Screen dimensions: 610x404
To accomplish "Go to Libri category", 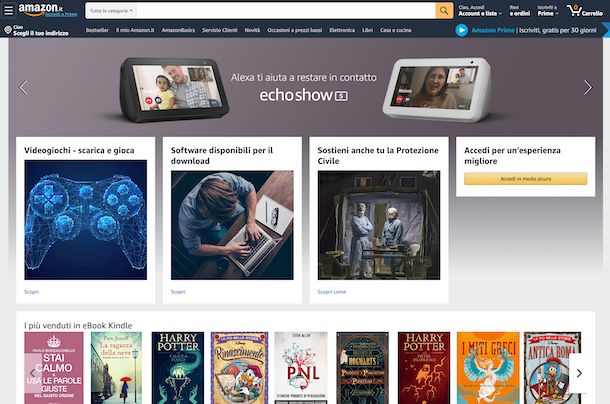I will (x=367, y=30).
